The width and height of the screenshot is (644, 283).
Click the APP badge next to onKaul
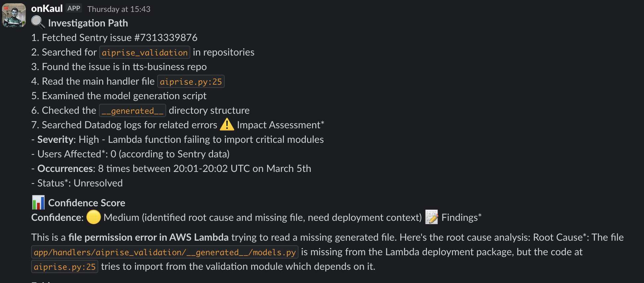[x=74, y=8]
